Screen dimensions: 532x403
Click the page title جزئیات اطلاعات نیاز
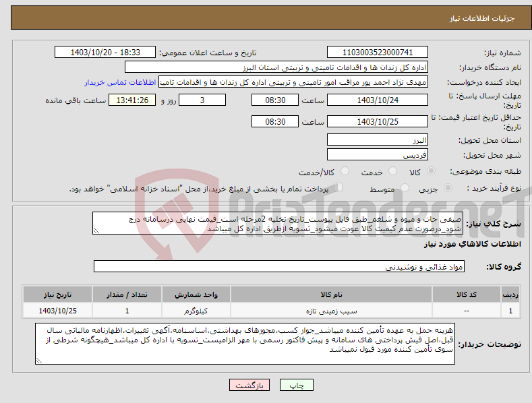pyautogui.click(x=482, y=18)
